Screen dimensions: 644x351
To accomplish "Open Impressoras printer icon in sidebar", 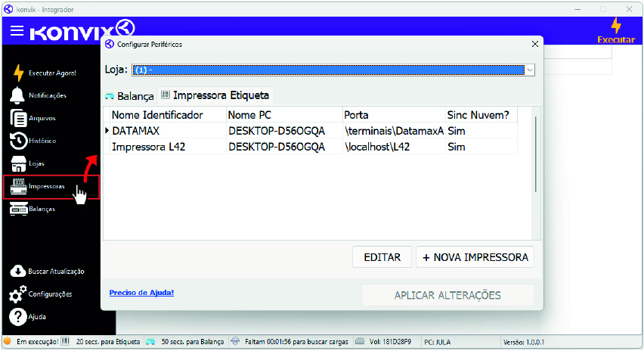I will (18, 186).
